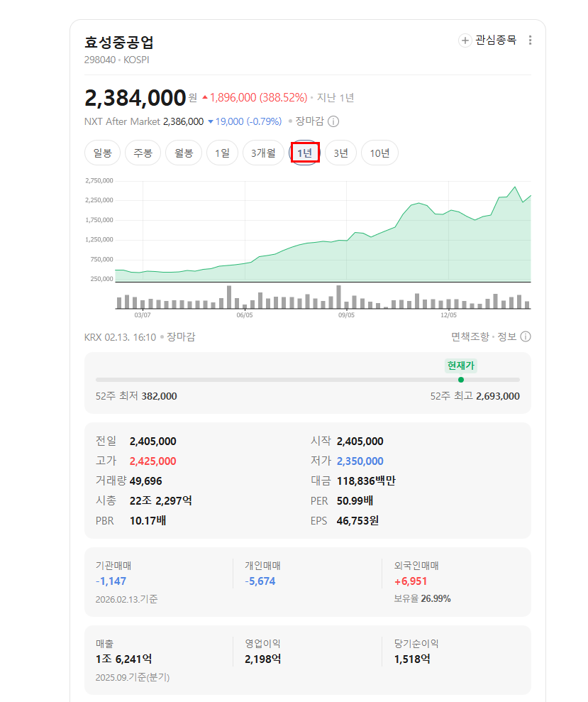This screenshot has width=588, height=702.
Task: Click the 거래량 49,696 value
Action: pyautogui.click(x=146, y=481)
